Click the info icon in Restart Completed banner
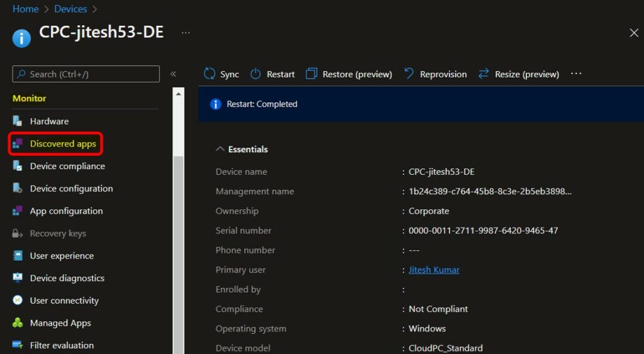This screenshot has width=644, height=354. (x=216, y=104)
